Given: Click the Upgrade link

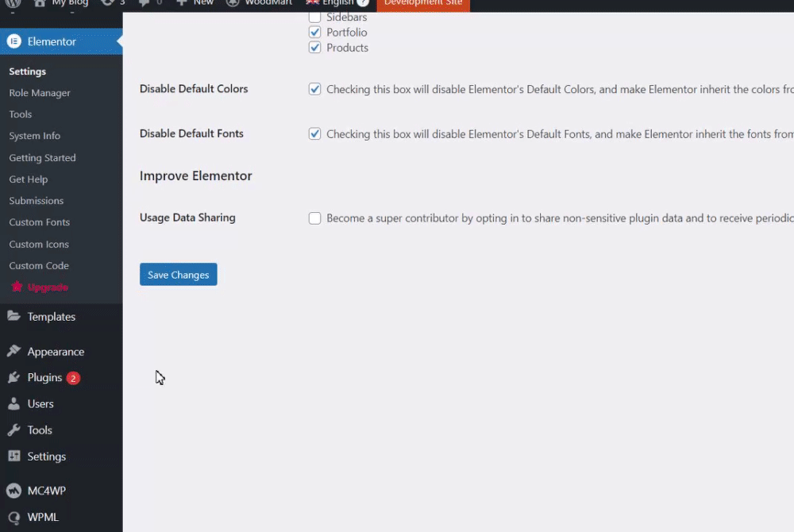Looking at the screenshot, I should click(48, 287).
